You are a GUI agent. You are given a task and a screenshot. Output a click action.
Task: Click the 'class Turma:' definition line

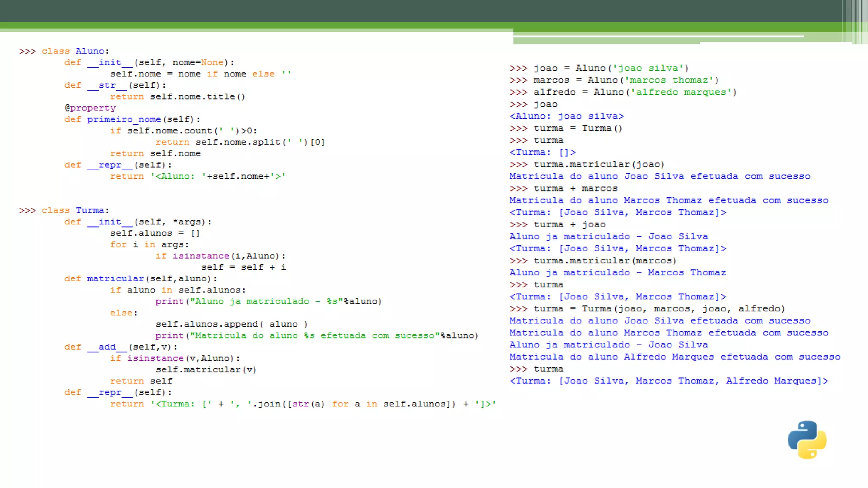[75, 211]
